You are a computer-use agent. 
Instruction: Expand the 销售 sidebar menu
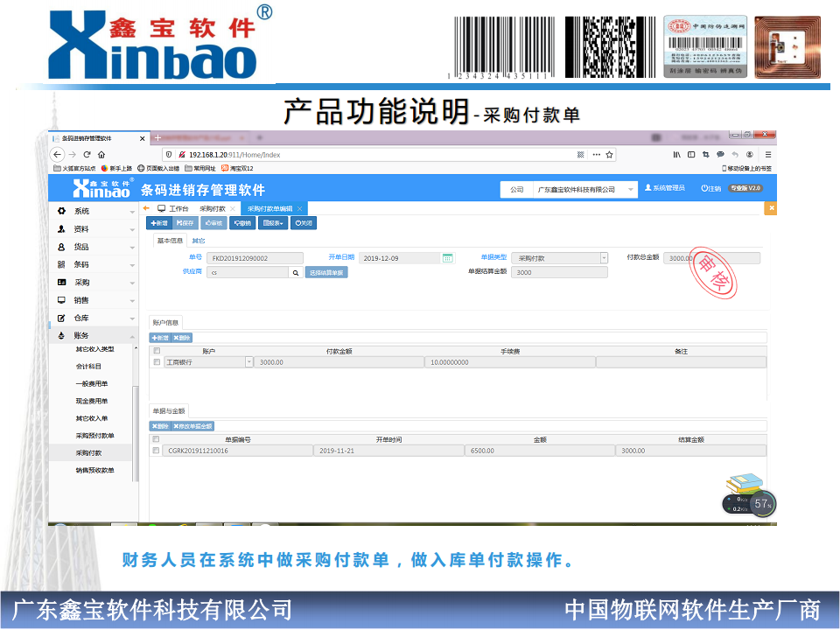[x=94, y=300]
